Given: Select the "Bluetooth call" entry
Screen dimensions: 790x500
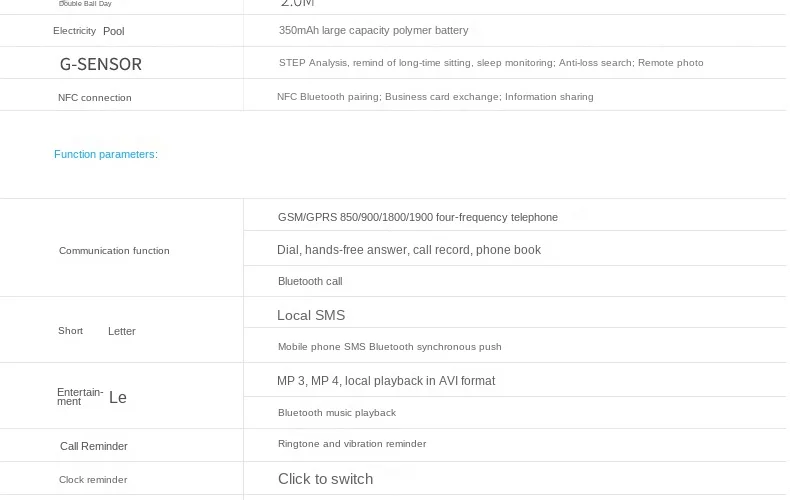Looking at the screenshot, I should pyautogui.click(x=310, y=282).
